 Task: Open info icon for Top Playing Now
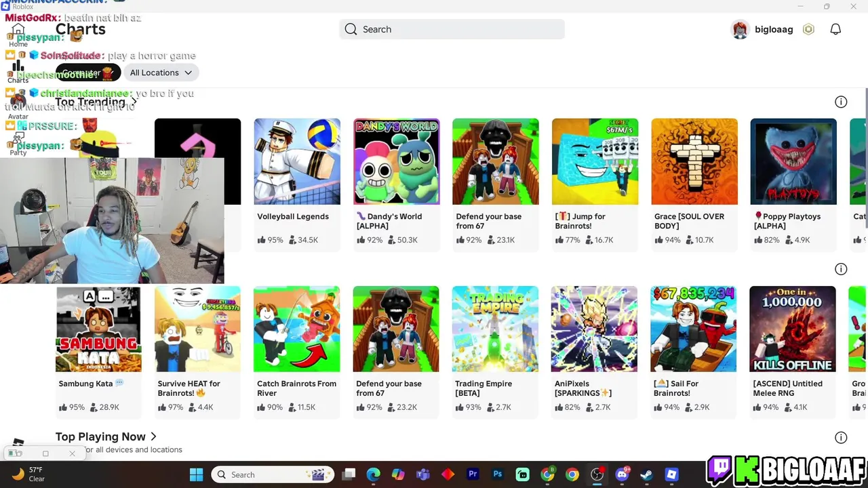[x=841, y=438]
